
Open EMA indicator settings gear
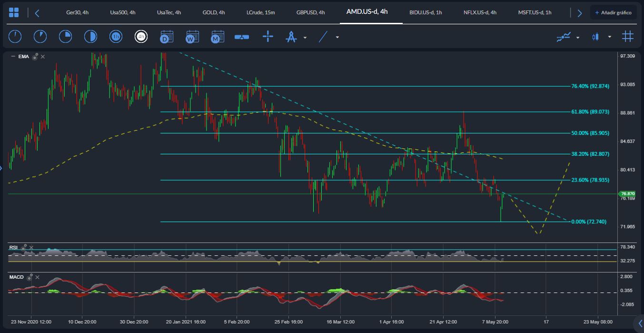(x=35, y=57)
